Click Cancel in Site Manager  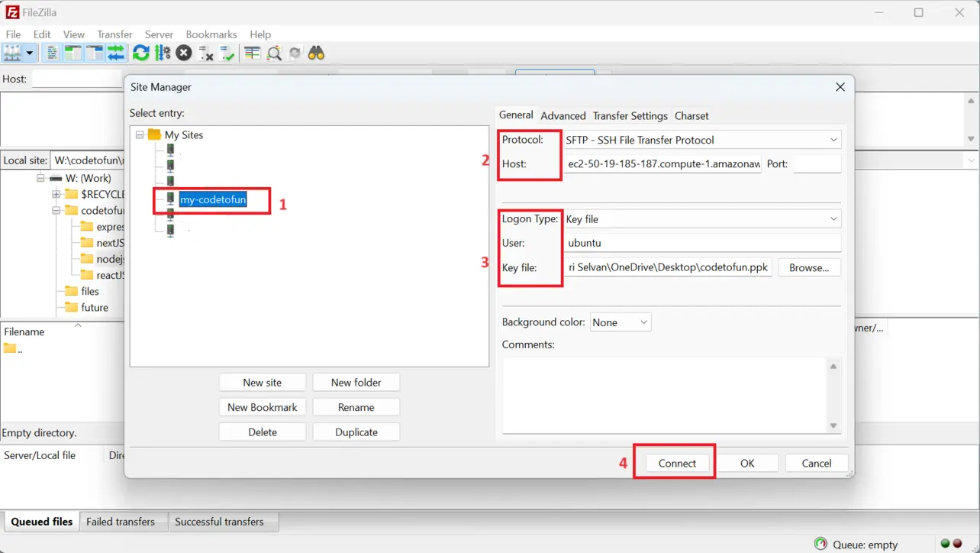click(x=817, y=463)
